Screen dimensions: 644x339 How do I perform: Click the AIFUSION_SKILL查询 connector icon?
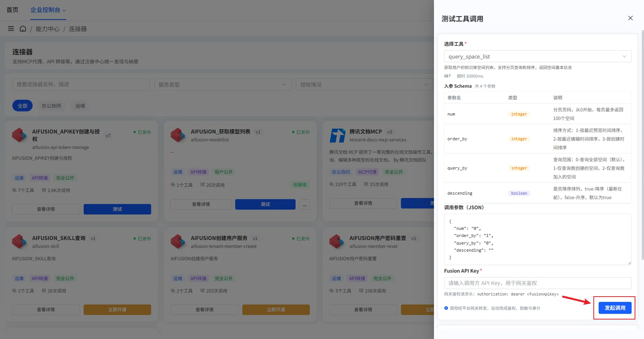point(19,241)
